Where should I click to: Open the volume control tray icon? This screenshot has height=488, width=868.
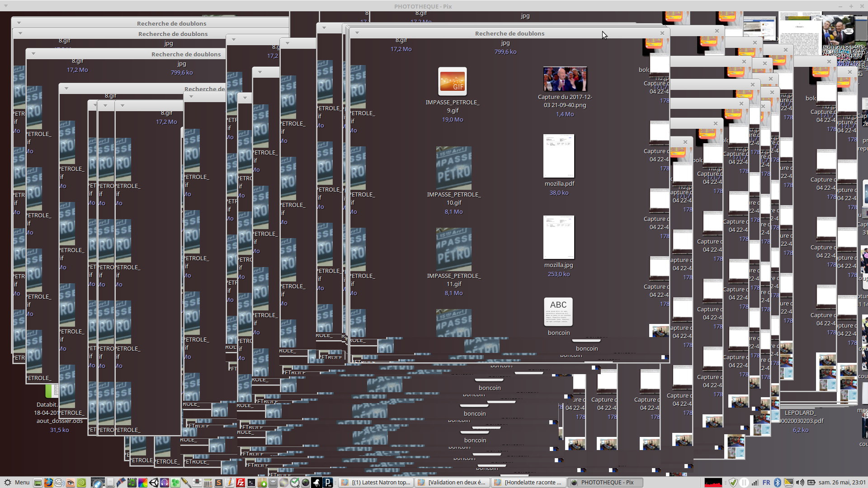tap(800, 483)
